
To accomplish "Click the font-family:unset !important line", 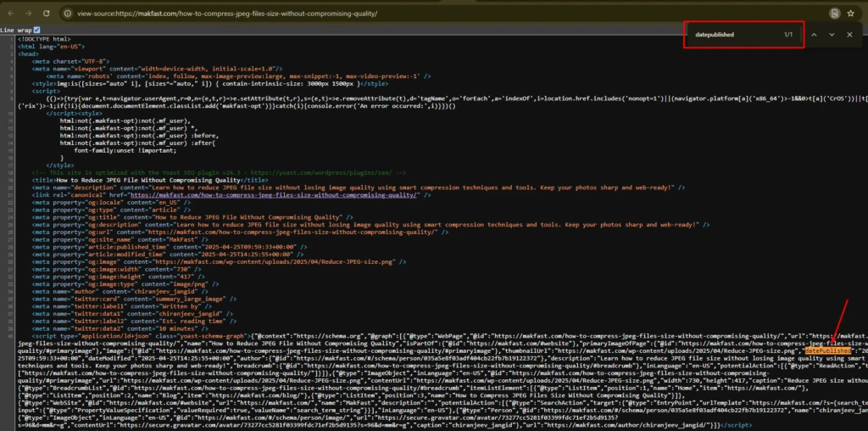I will (x=125, y=150).
